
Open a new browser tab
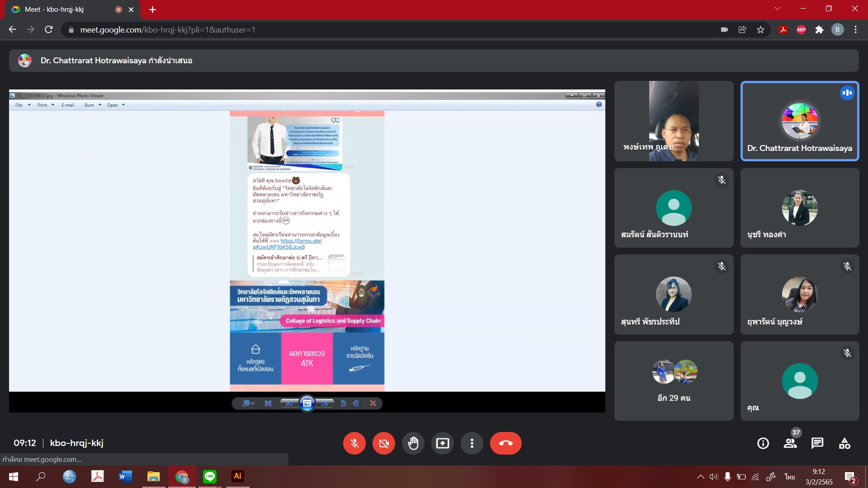152,9
